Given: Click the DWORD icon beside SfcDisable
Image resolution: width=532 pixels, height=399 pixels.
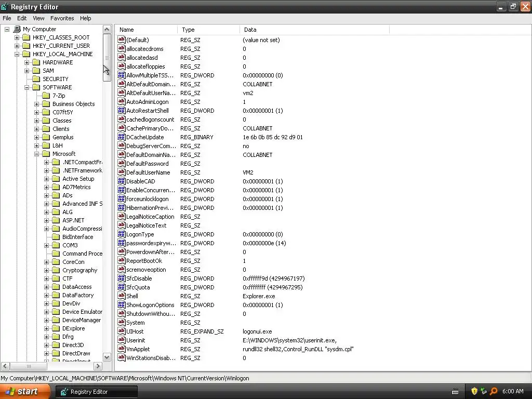Looking at the screenshot, I should (122, 278).
